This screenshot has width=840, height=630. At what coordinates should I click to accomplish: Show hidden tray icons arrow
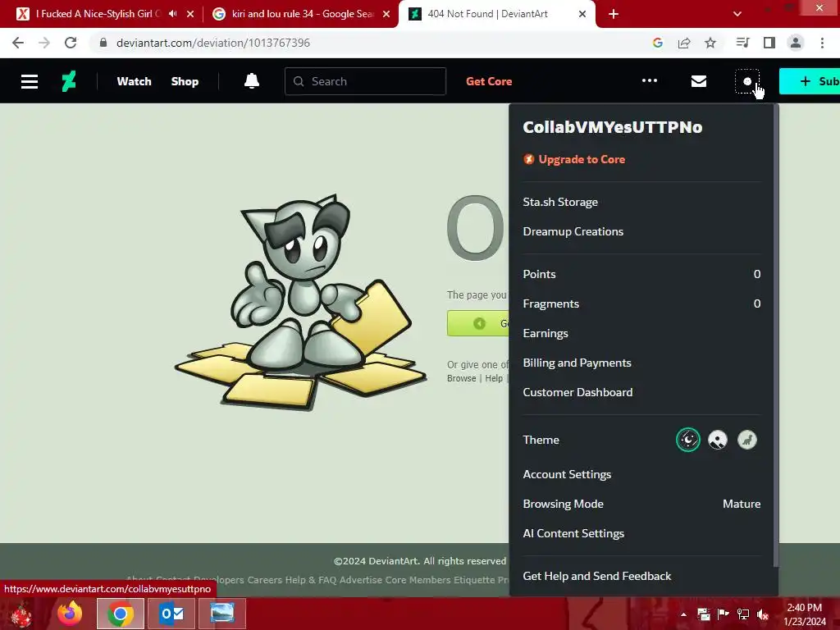click(683, 614)
